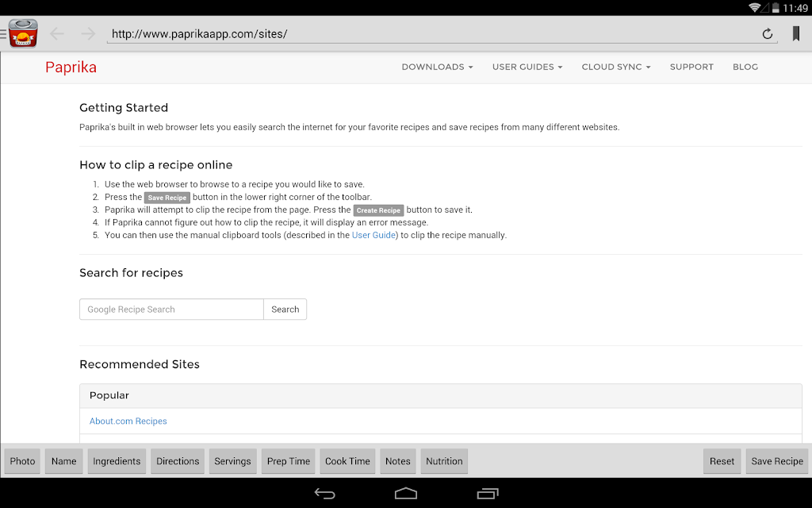The image size is (812, 508).
Task: Click the Prep Time clipboard button
Action: (x=289, y=461)
